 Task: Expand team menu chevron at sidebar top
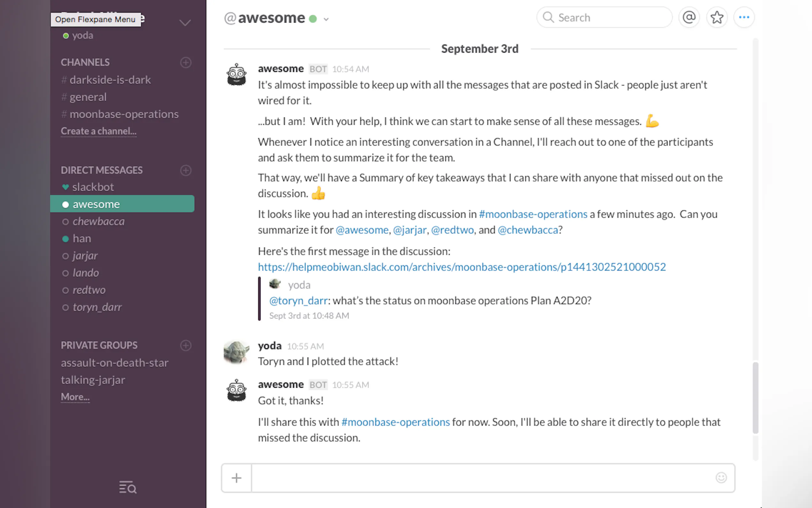(185, 23)
